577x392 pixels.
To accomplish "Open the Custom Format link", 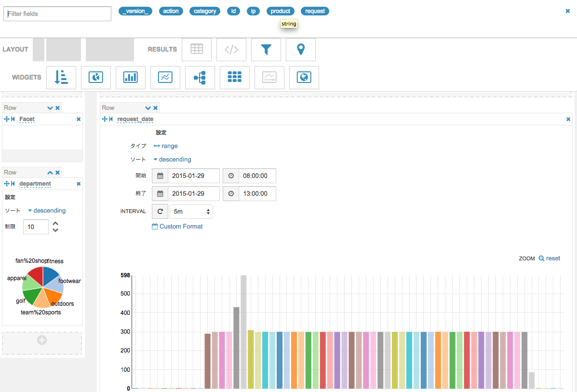I will pyautogui.click(x=177, y=226).
